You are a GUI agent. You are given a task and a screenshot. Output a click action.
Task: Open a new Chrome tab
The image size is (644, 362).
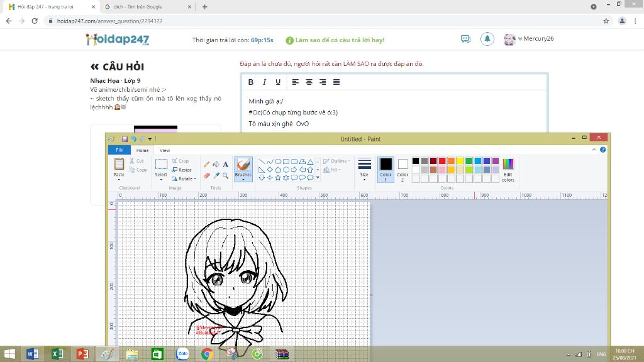pyautogui.click(x=204, y=6)
